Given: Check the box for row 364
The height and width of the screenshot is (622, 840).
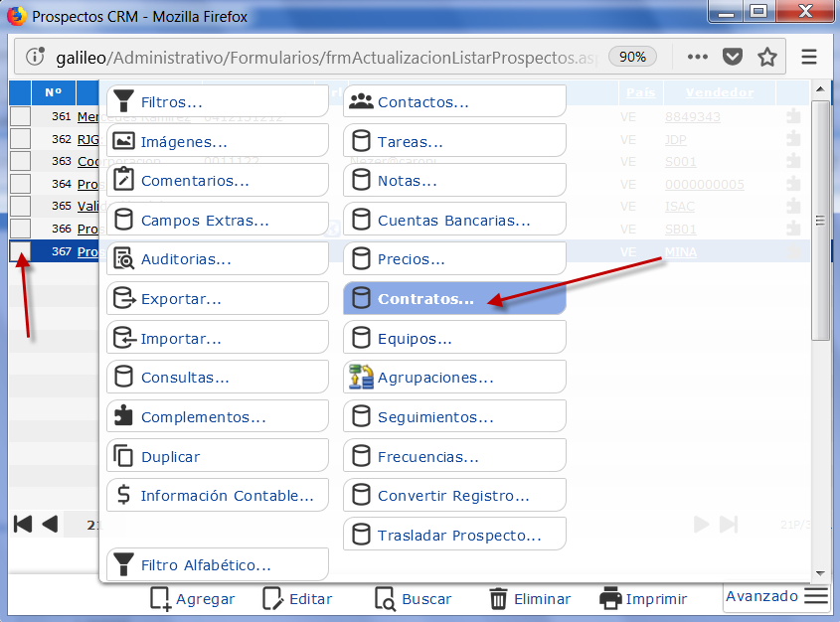Looking at the screenshot, I should coord(20,184).
